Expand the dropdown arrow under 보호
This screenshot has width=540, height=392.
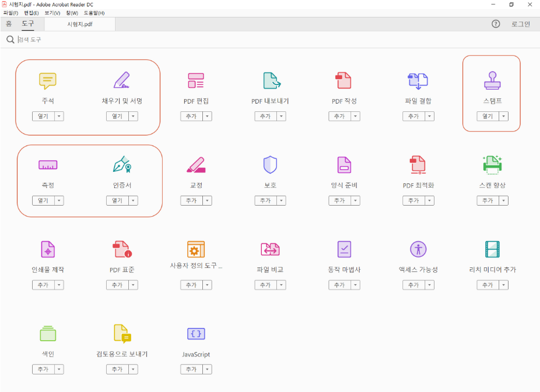(x=281, y=200)
